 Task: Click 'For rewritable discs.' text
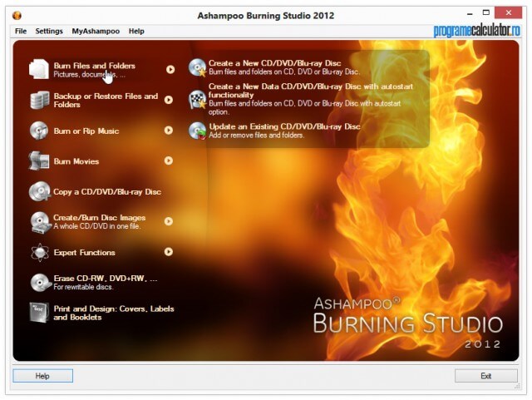[83, 287]
